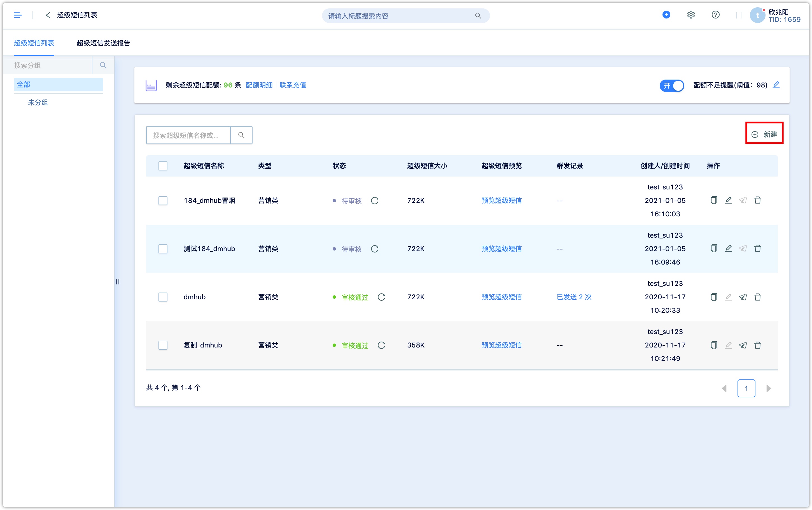This screenshot has height=510, width=812.
Task: Select the 184_dmhub冒烟 row checkbox
Action: (x=163, y=201)
